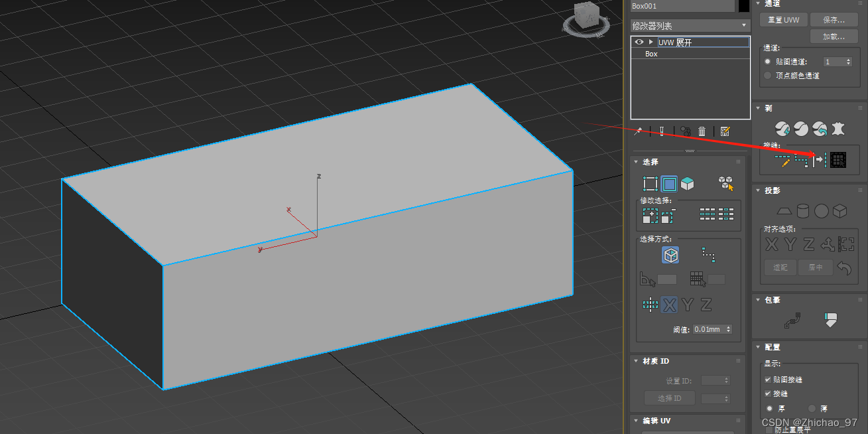
Task: Collapse the 投影 rollout
Action: click(759, 190)
